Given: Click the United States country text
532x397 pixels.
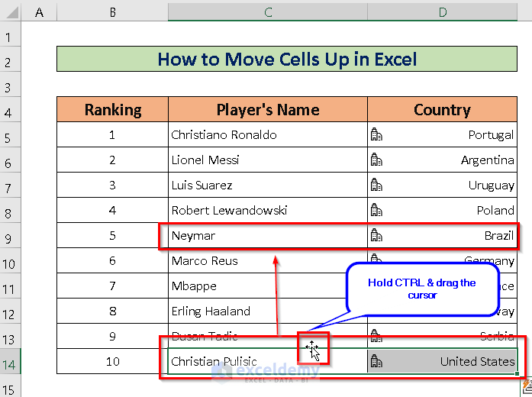Looking at the screenshot, I should (x=477, y=361).
